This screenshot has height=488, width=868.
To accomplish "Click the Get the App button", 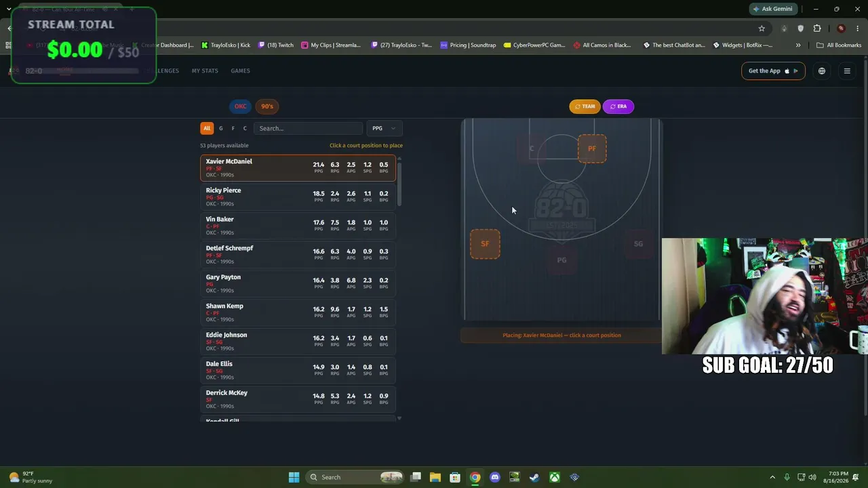I will [x=773, y=71].
